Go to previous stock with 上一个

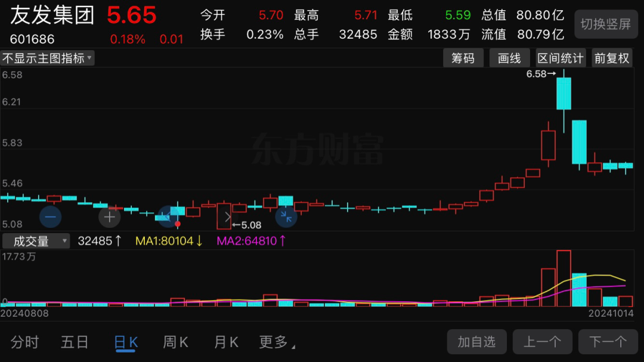[543, 342]
